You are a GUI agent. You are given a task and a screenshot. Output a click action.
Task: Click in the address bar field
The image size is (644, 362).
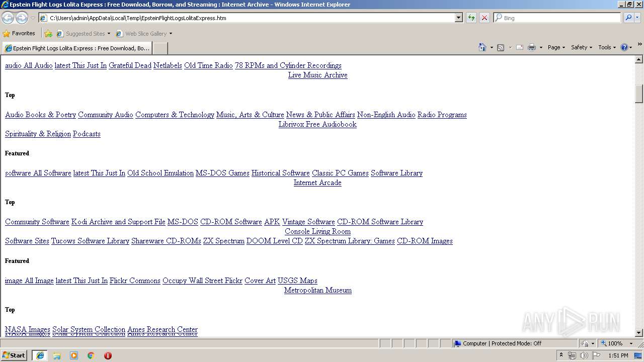click(247, 18)
